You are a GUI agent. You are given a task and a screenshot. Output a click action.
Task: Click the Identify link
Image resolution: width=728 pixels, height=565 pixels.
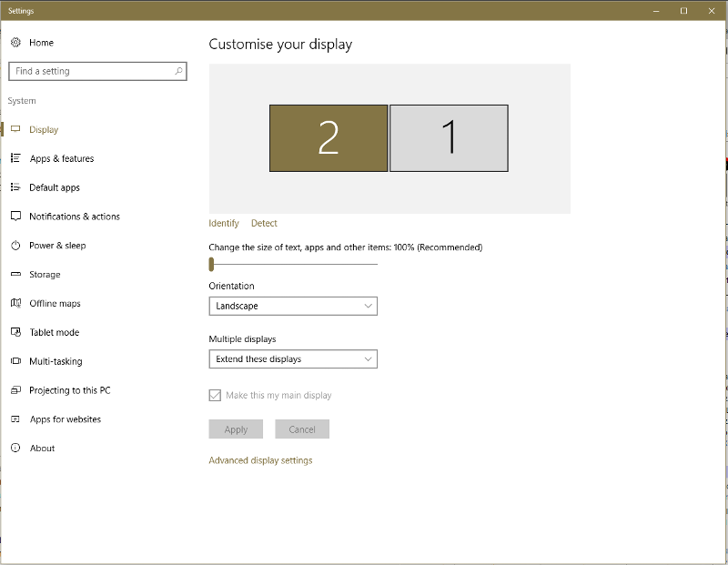click(223, 223)
